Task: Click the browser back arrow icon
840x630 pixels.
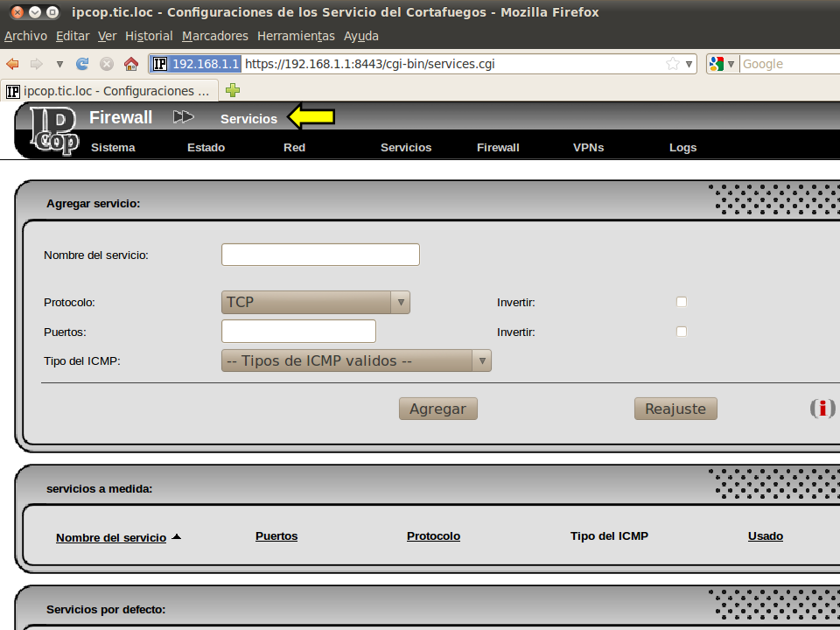Action: tap(12, 64)
